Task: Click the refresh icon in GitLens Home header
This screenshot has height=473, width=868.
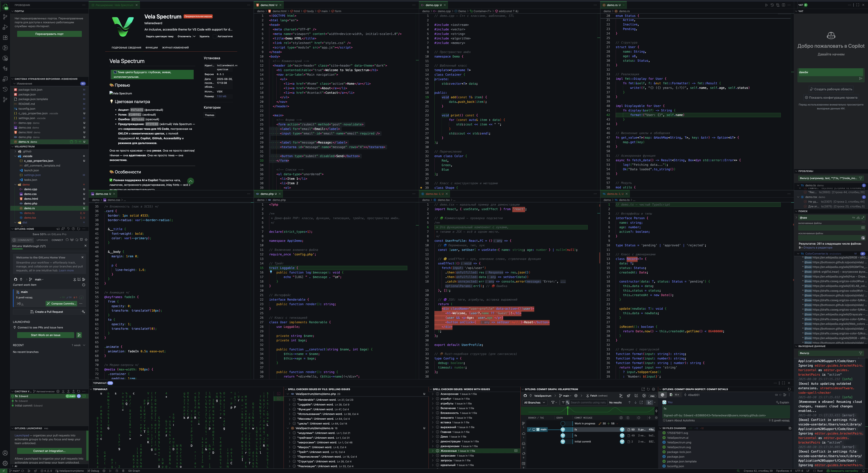Action: click(x=79, y=229)
